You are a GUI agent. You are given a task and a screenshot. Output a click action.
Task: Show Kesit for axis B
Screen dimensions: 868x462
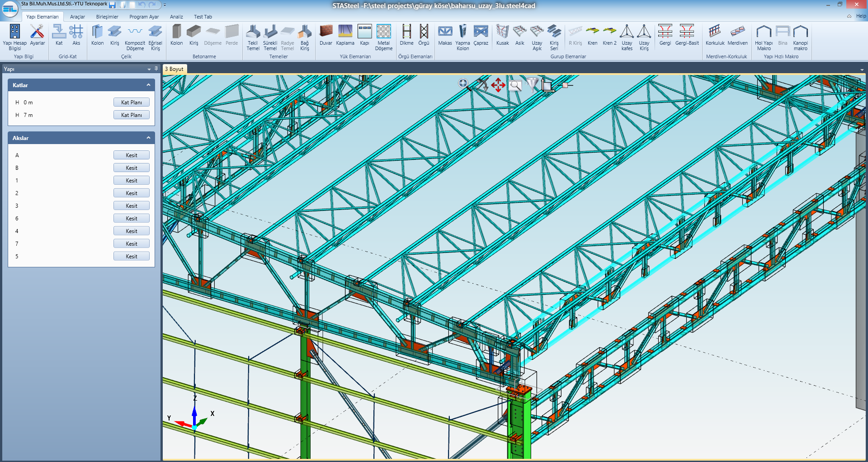coord(132,168)
